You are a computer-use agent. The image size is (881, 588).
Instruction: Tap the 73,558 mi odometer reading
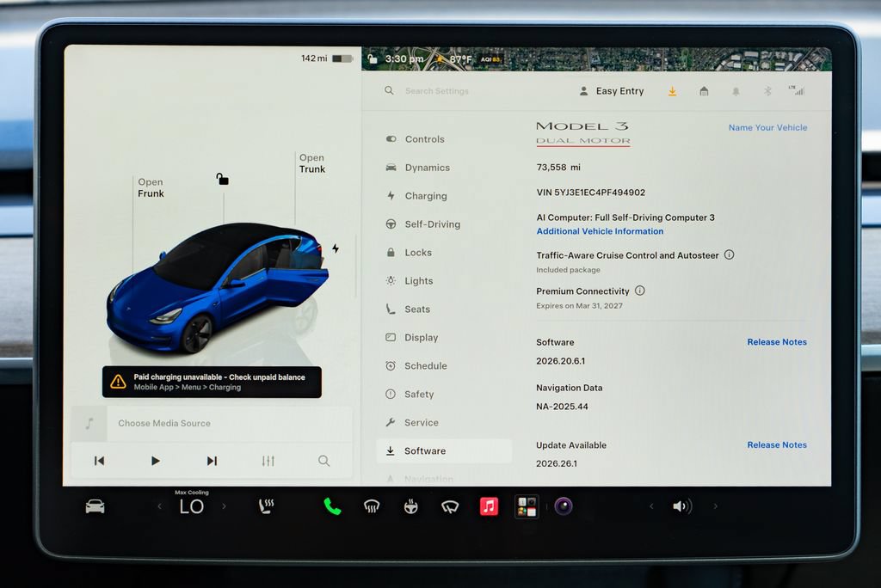point(558,168)
